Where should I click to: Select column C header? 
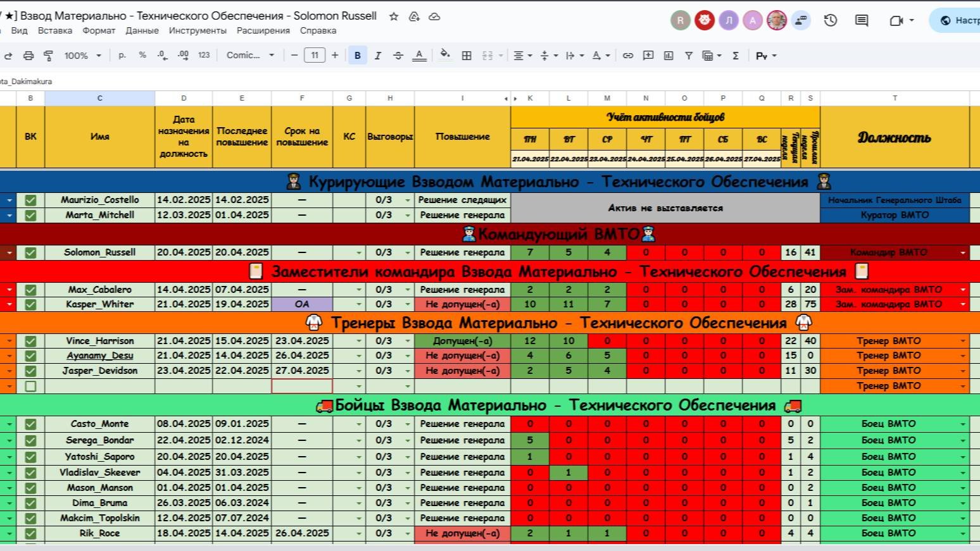click(99, 98)
